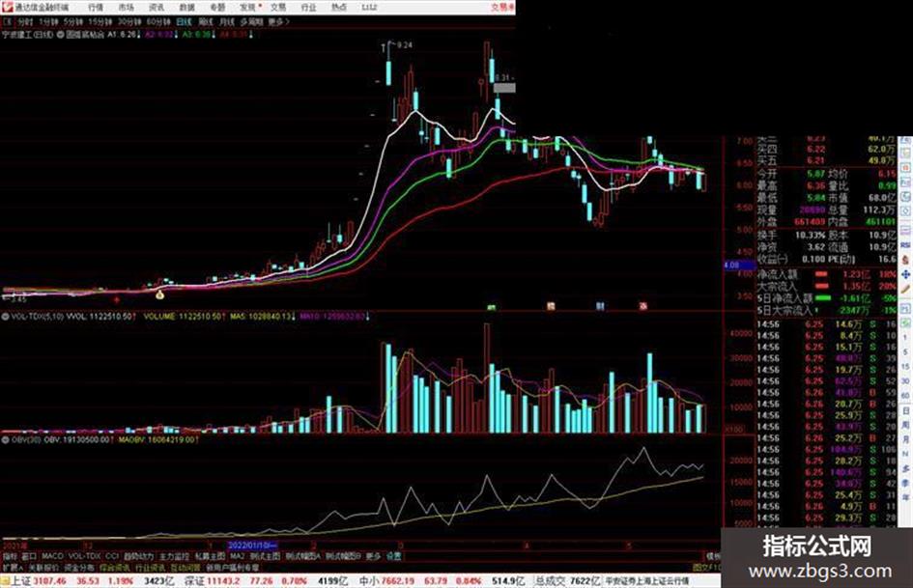
Task: Click the RSI sidebar icon
Action: click(906, 246)
